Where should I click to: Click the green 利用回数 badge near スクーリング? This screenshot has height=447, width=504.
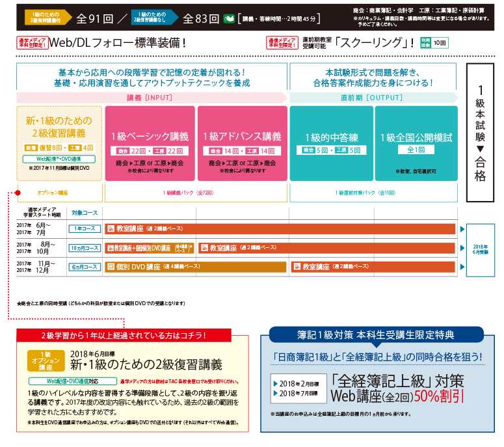pyautogui.click(x=425, y=42)
